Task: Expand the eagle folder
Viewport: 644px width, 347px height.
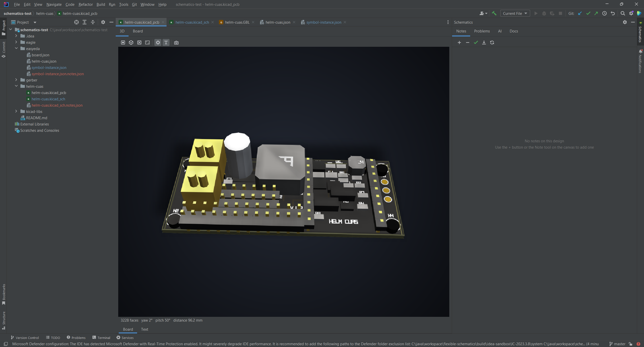Action: tap(17, 42)
